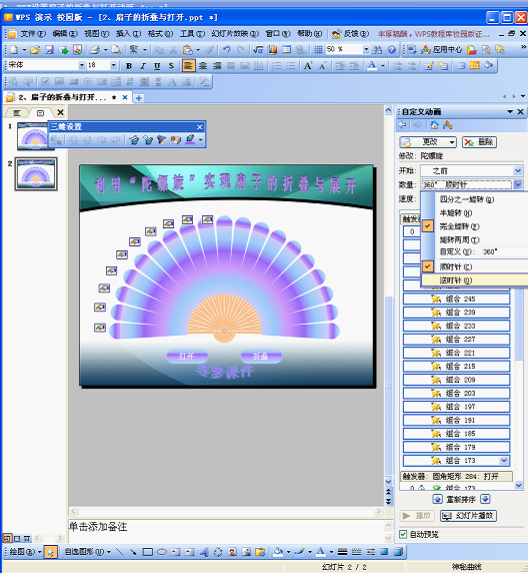Viewport: 528px width, 573px height.
Task: Click the Undo arrow icon
Action: click(x=227, y=49)
